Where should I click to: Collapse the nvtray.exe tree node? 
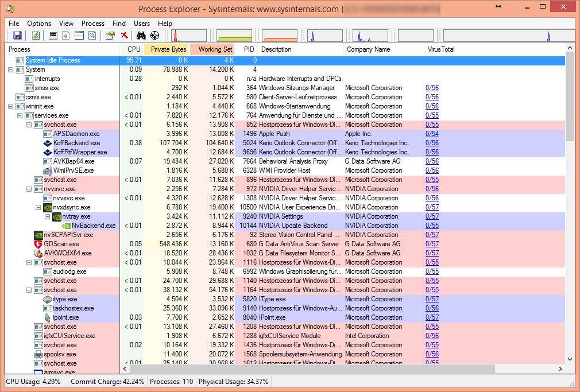point(47,217)
